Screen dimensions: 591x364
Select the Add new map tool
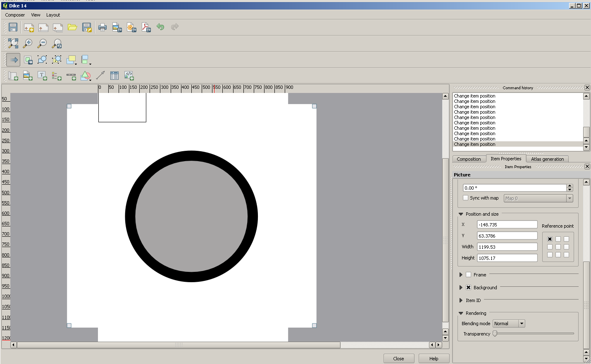[x=13, y=76]
